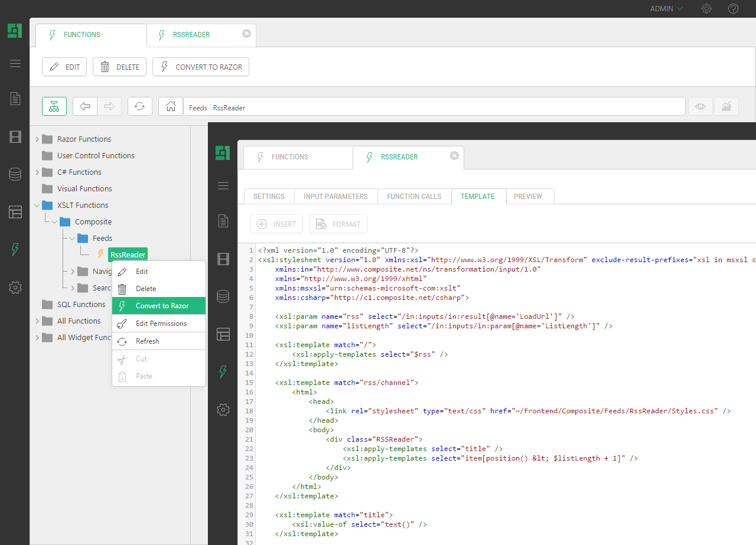The width and height of the screenshot is (756, 545).
Task: Open the Layout perspective sidebar icon
Action: point(15,212)
